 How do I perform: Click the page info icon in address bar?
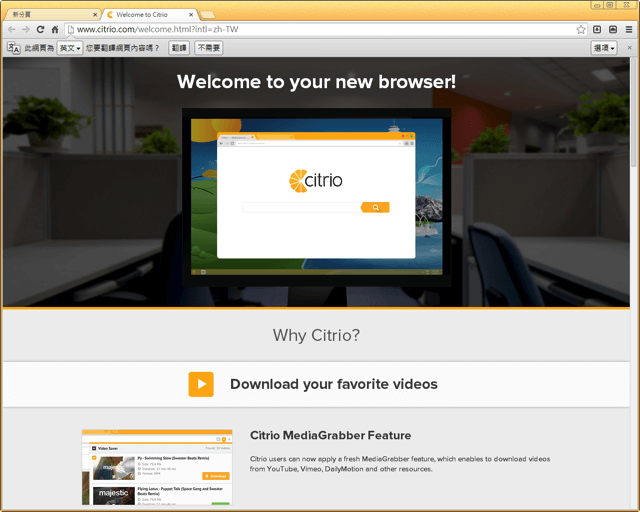pyautogui.click(x=71, y=29)
